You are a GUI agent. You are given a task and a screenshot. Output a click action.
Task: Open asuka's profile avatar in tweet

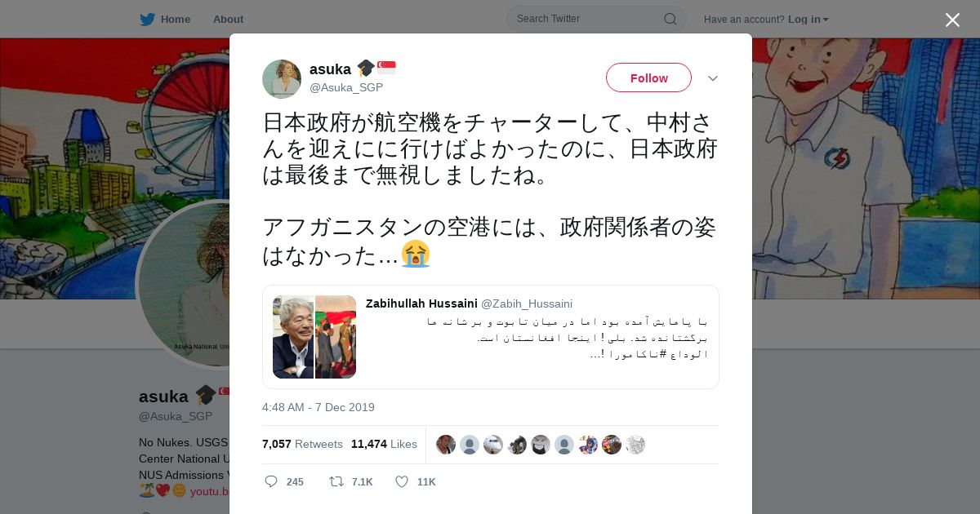coord(282,79)
